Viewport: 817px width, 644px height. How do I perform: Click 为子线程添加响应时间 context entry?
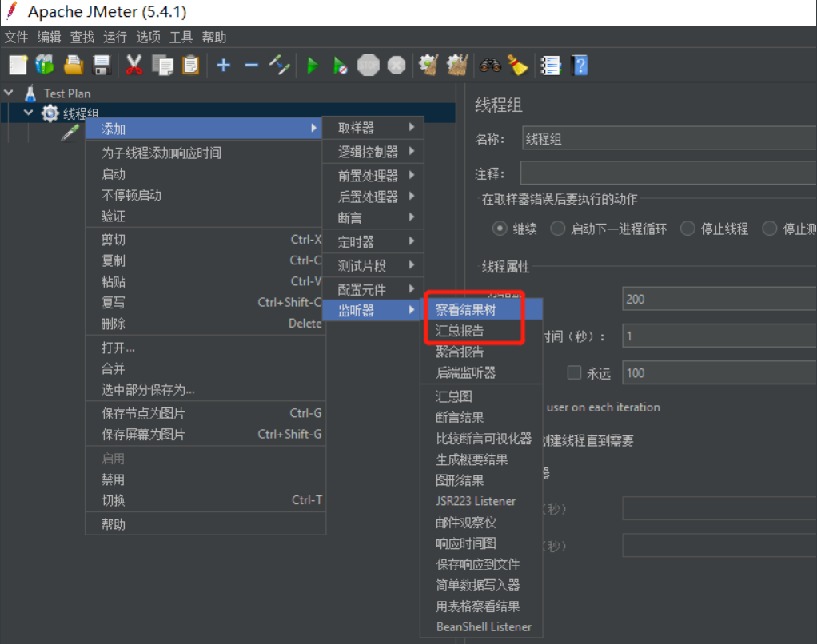205,153
